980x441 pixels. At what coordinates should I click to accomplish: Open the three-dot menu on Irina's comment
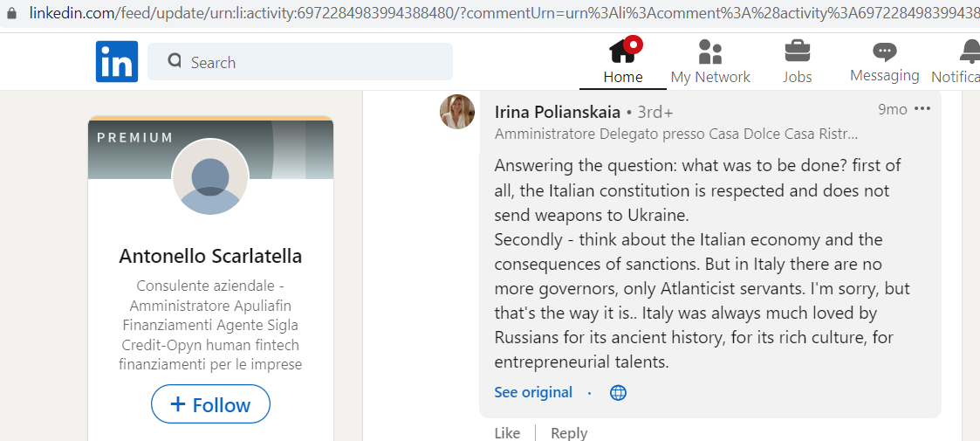(922, 109)
